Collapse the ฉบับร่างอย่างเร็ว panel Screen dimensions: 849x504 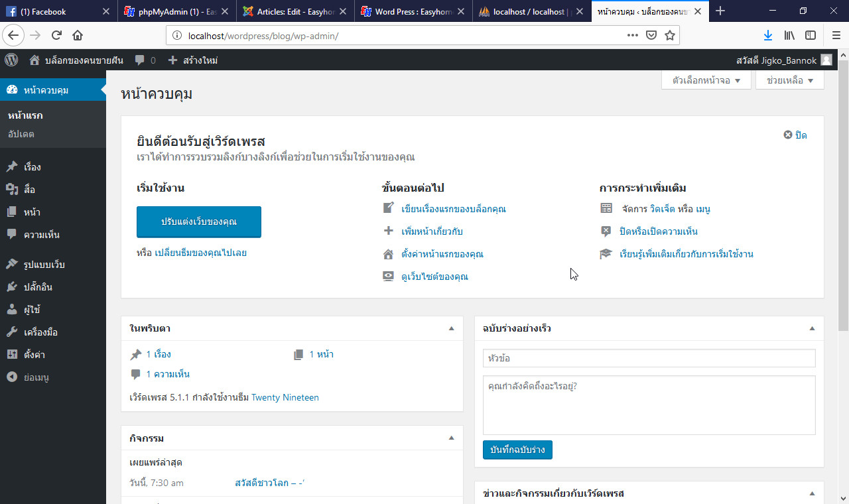coord(812,328)
